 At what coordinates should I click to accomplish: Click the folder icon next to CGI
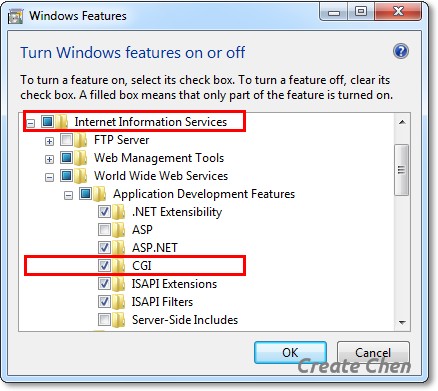click(x=119, y=266)
